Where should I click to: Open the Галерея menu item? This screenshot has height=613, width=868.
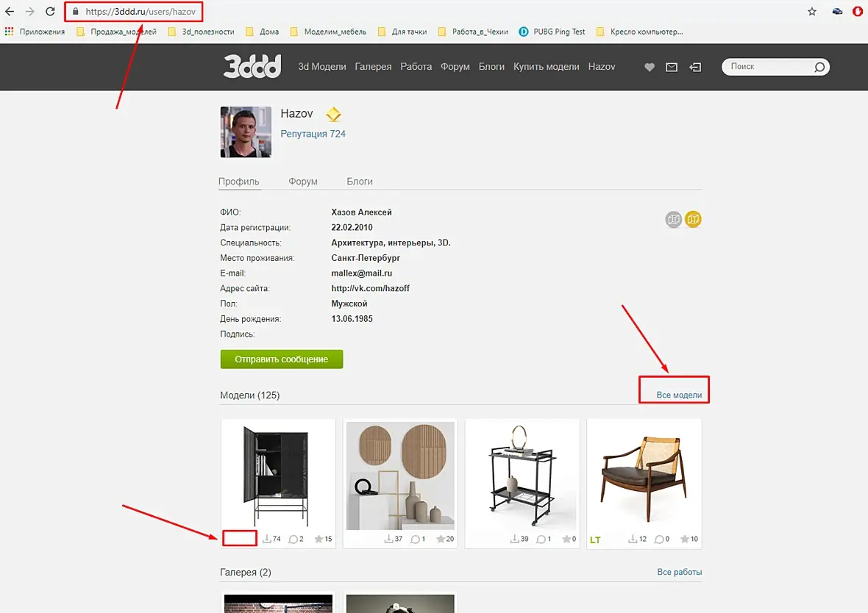coord(373,66)
